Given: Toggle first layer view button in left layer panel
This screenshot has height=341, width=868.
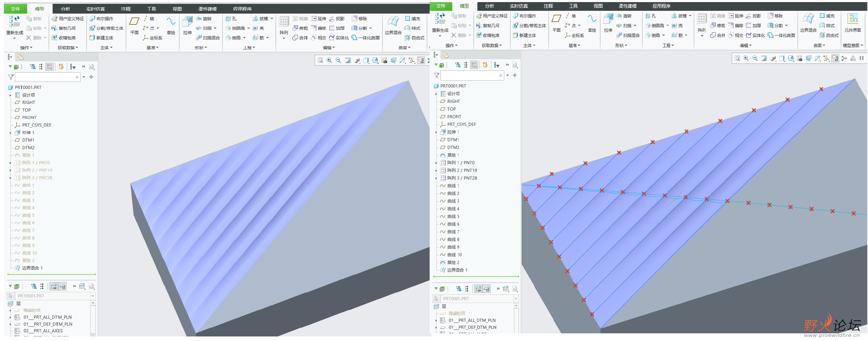Looking at the screenshot, I should (54, 287).
